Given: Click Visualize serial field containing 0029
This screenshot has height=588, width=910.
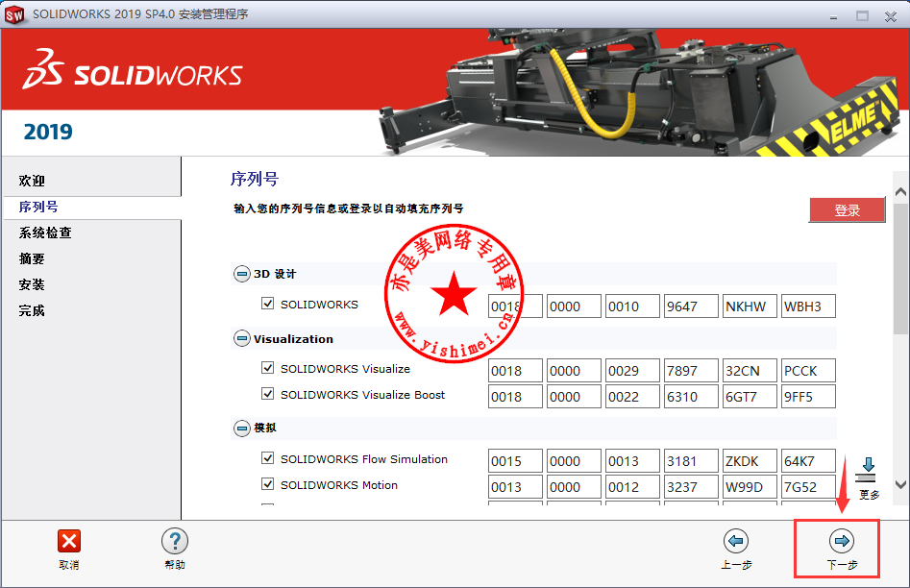Looking at the screenshot, I should 632,371.
